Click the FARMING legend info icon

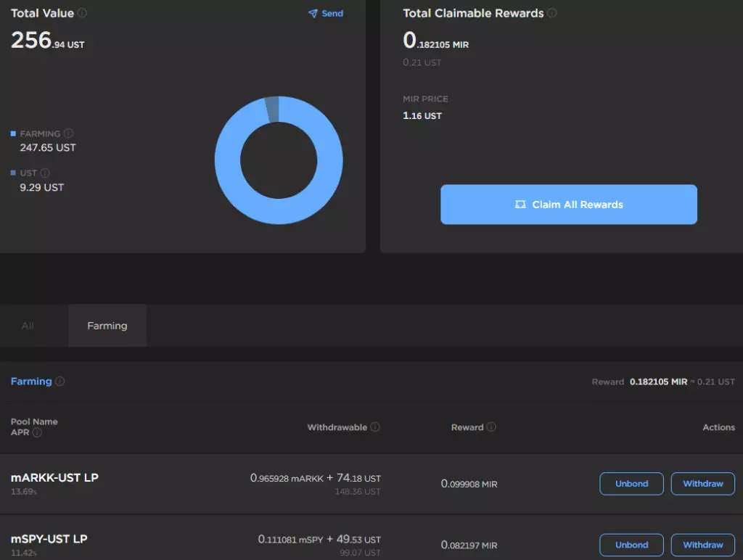point(69,133)
